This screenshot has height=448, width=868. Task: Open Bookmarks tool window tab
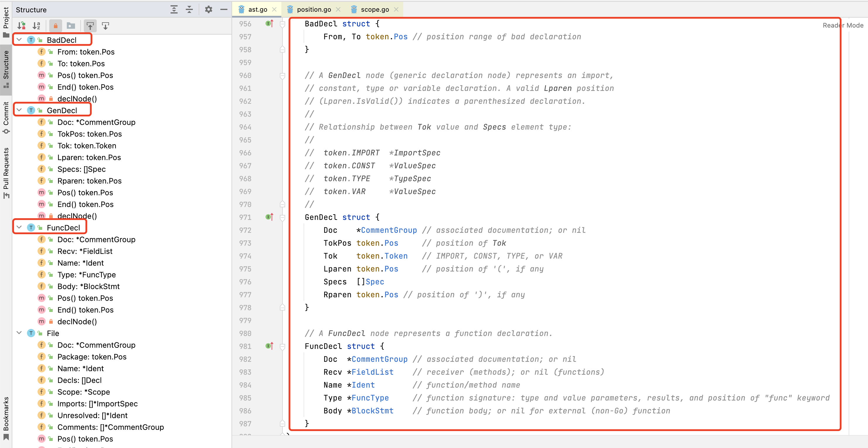click(6, 418)
